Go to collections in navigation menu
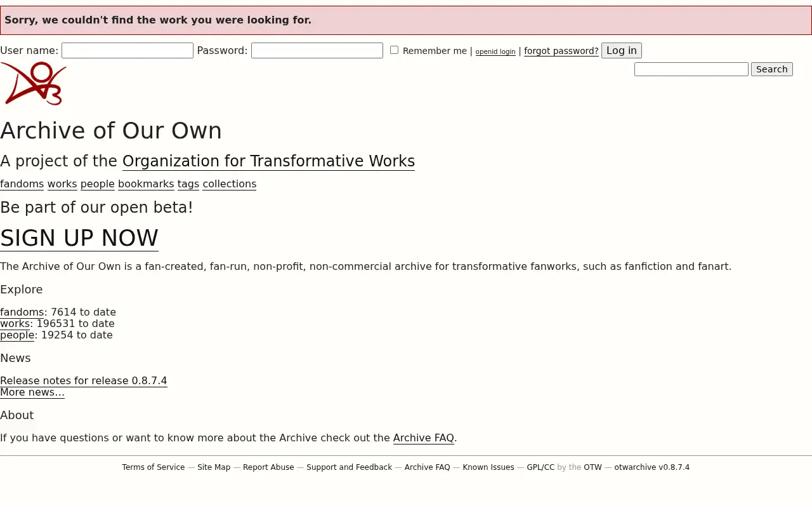The image size is (812, 508). coord(230,184)
